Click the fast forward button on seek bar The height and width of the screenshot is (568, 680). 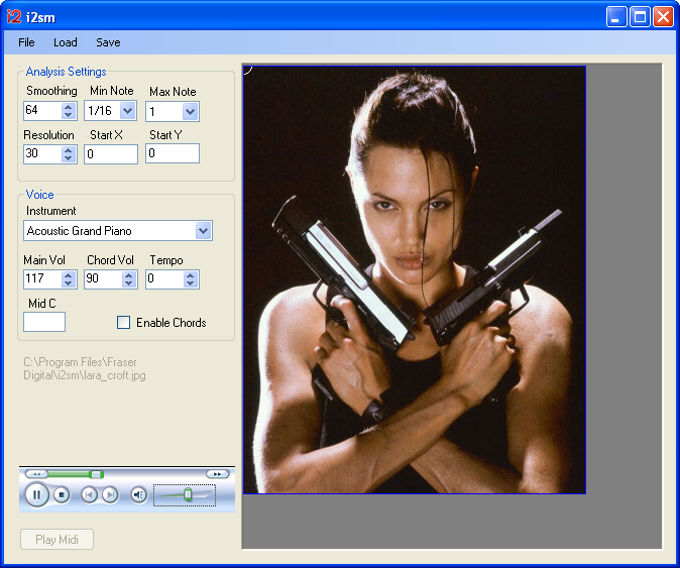click(218, 474)
